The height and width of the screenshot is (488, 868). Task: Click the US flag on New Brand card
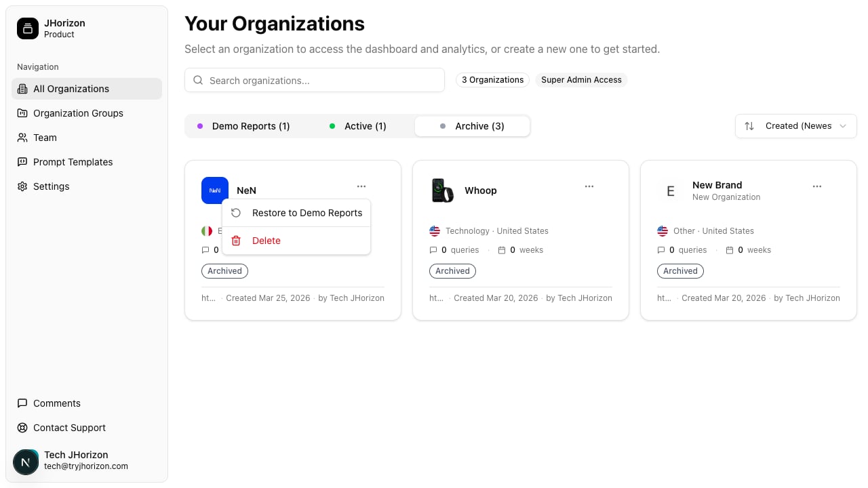[x=663, y=231]
